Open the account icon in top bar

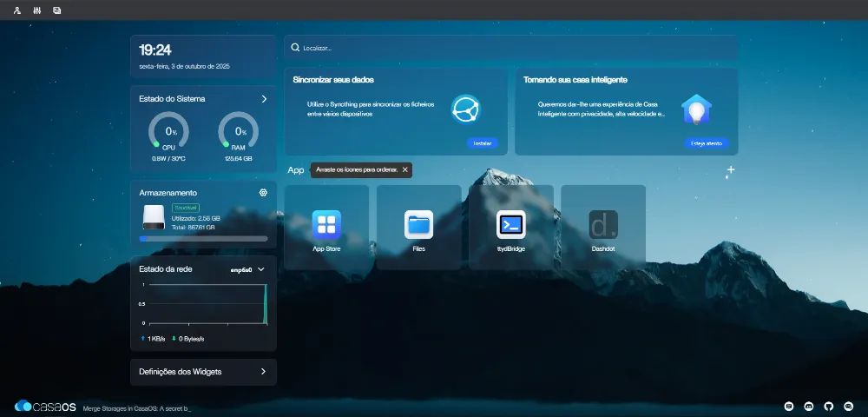(x=17, y=10)
